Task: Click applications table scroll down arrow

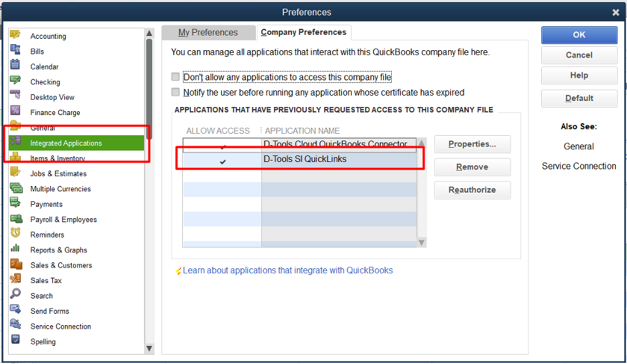Action: (421, 242)
